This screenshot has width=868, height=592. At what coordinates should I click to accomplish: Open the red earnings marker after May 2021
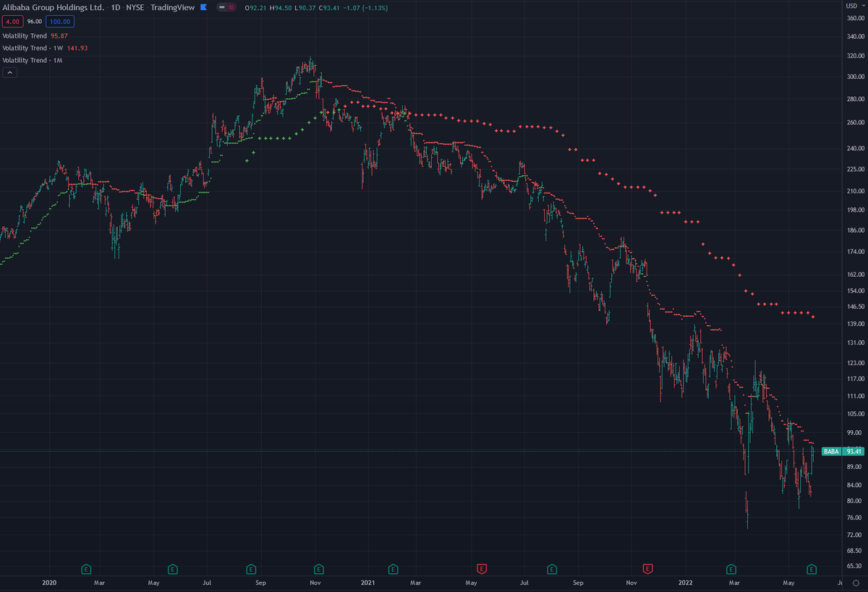pos(482,568)
